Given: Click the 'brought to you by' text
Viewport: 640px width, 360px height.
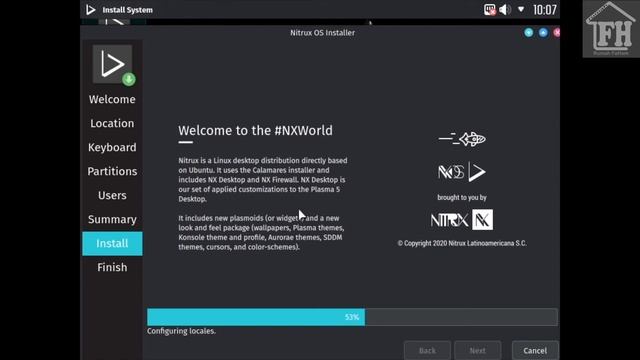Looking at the screenshot, I should tap(462, 198).
